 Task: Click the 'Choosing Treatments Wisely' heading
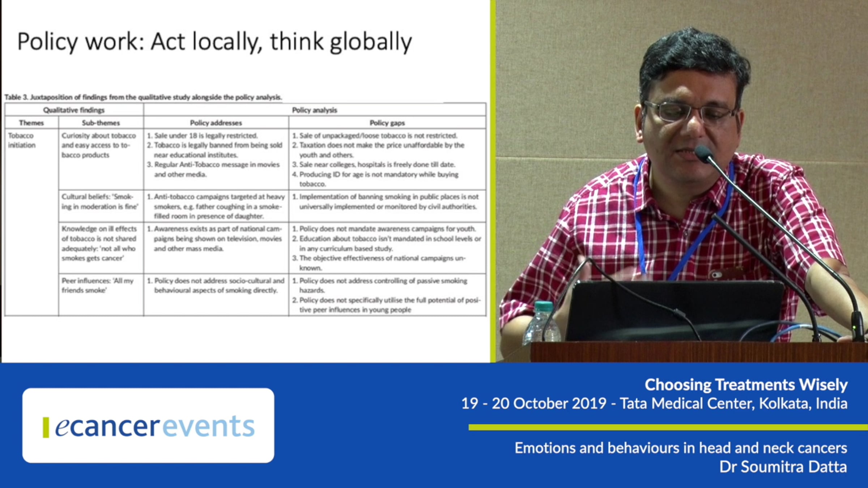click(746, 385)
